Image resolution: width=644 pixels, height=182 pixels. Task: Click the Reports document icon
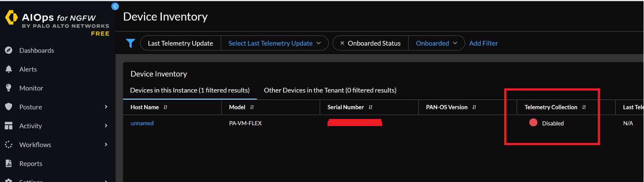pyautogui.click(x=8, y=163)
